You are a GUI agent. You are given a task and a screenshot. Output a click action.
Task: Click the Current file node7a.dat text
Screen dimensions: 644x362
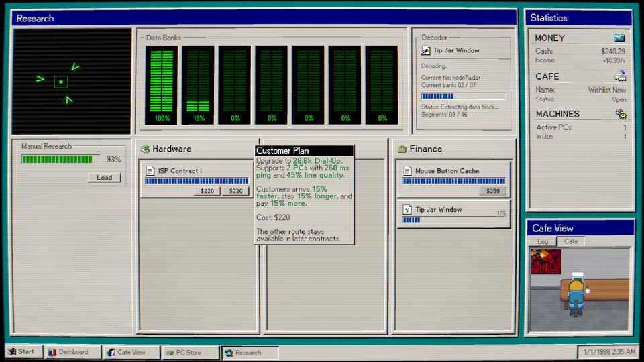(x=451, y=78)
